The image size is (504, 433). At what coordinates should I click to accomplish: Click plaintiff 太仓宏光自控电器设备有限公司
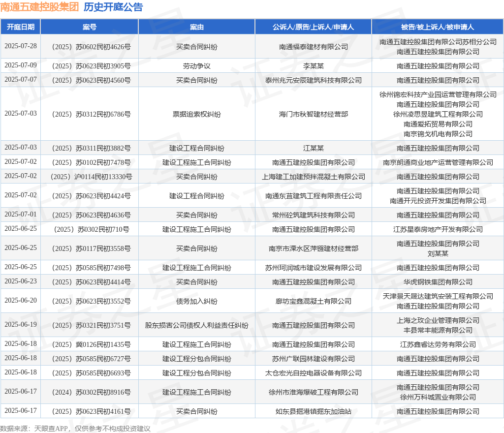[x=314, y=373]
